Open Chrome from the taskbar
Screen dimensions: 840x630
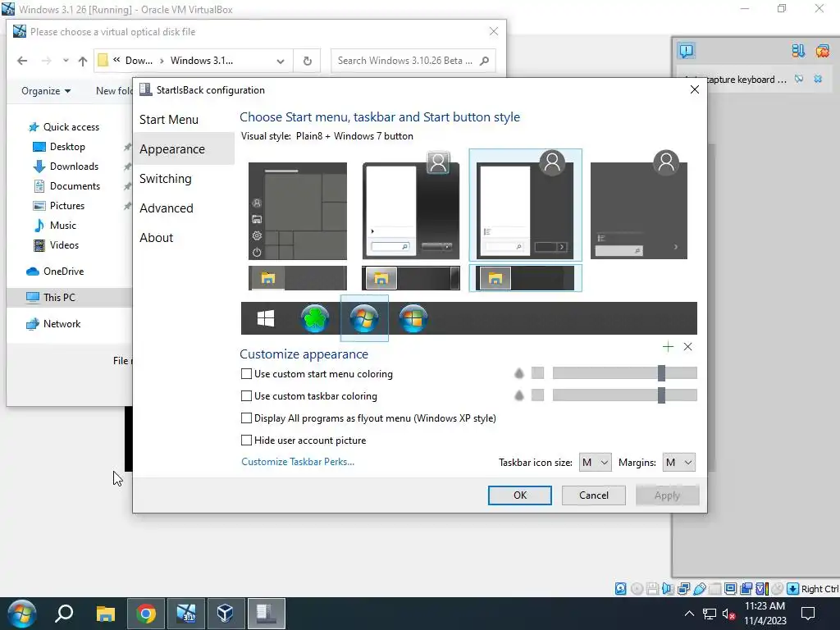(x=146, y=614)
